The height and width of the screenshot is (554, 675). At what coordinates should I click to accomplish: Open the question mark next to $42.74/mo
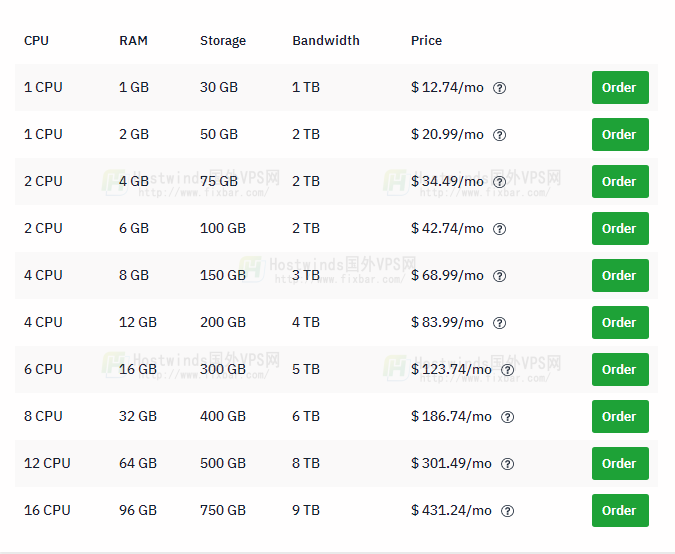[499, 229]
